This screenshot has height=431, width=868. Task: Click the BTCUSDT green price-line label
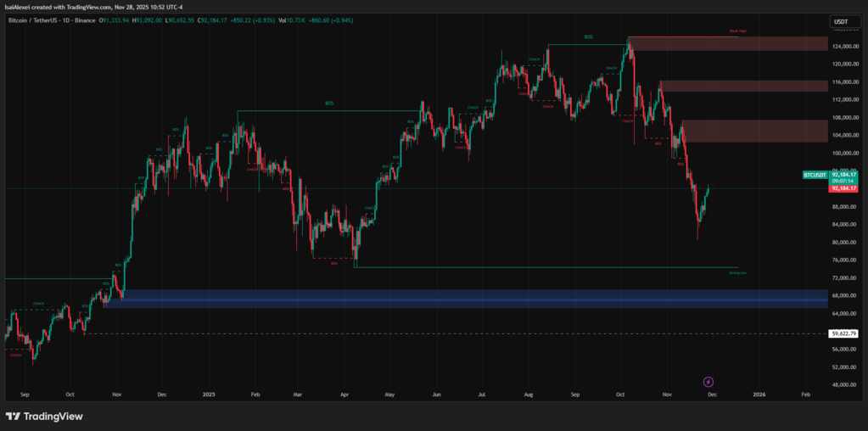point(815,175)
